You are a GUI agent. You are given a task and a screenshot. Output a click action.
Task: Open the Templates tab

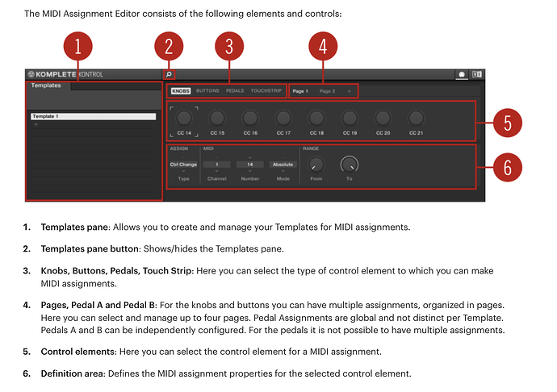pyautogui.click(x=46, y=85)
